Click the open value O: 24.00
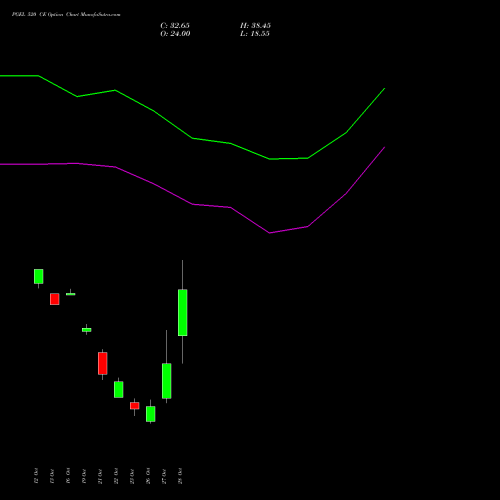Screen dimensions: 500x500 [x=175, y=34]
